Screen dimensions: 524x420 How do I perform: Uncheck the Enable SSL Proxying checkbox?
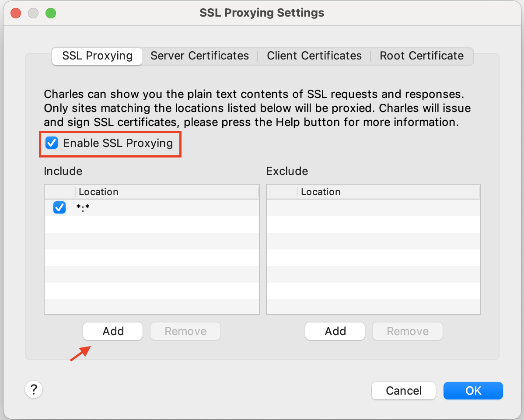(x=52, y=143)
